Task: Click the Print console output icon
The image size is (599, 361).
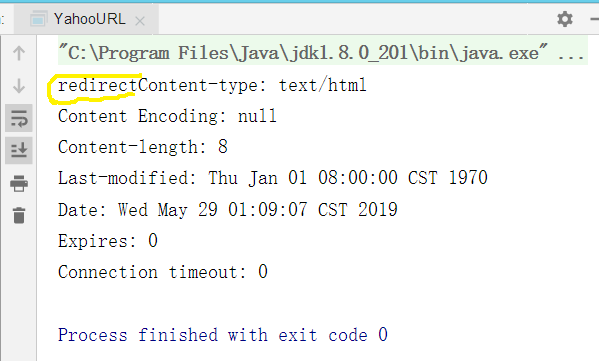Action: (19, 183)
